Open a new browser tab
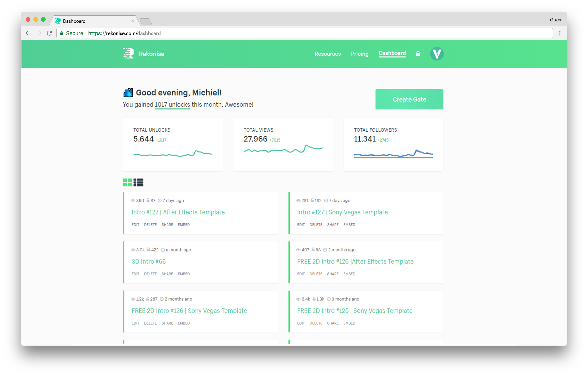Image resolution: width=588 pixels, height=376 pixels. point(146,21)
